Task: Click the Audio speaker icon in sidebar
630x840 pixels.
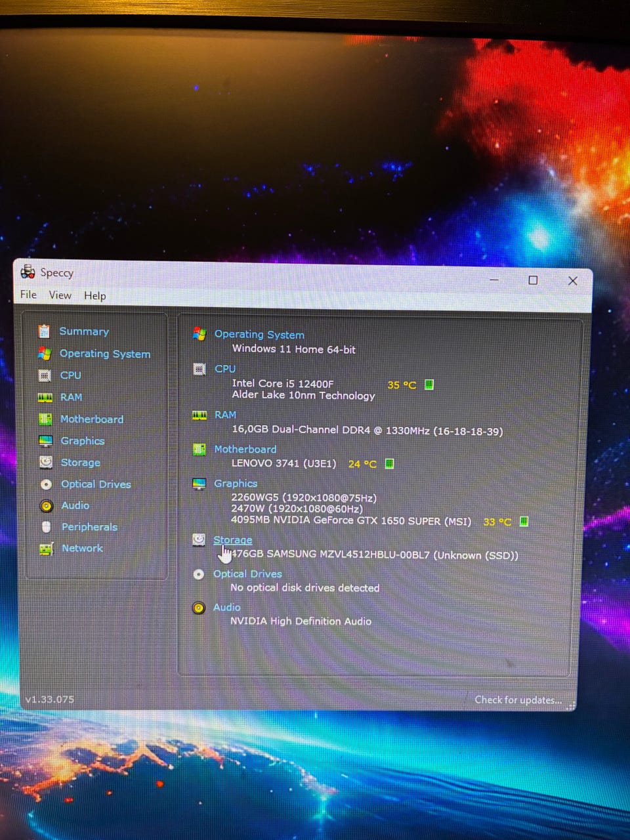Action: tap(46, 505)
